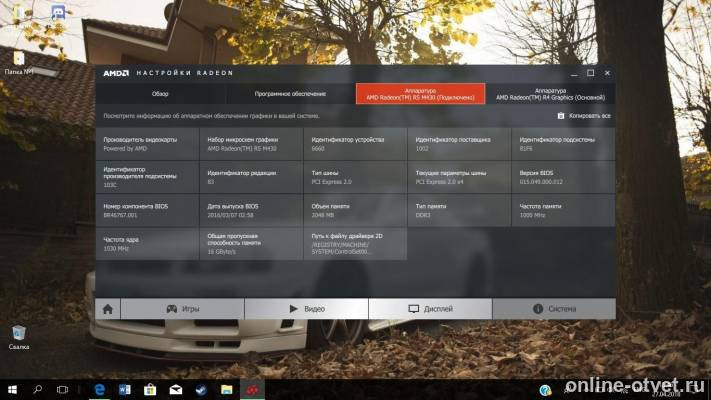Viewport: 711px width, 400px height.
Task: Open the Система section
Action: (x=554, y=309)
